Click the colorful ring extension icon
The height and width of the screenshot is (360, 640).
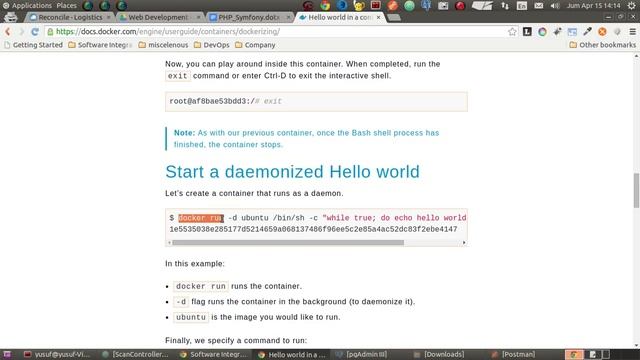coord(542,31)
